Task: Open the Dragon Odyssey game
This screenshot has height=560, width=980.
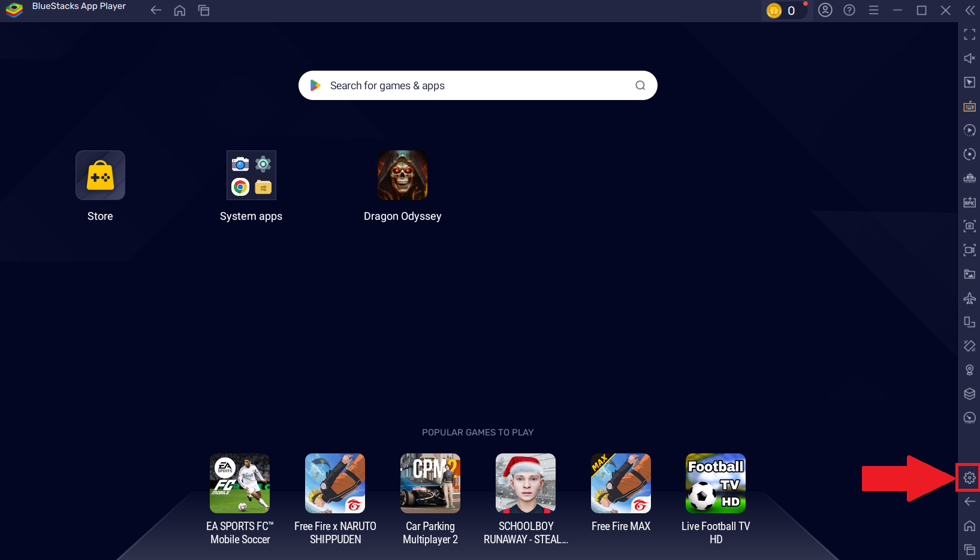Action: click(402, 175)
